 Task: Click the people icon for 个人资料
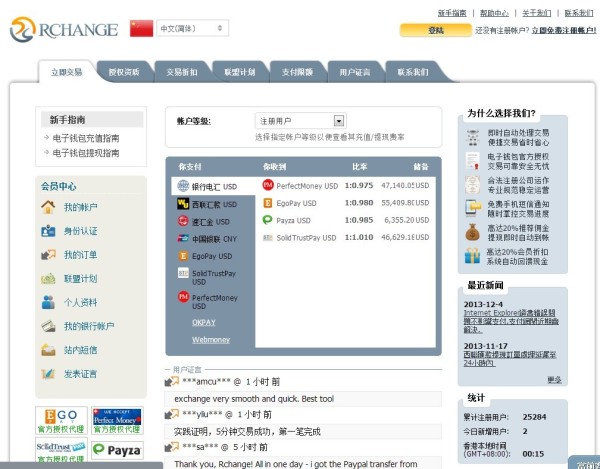point(48,302)
